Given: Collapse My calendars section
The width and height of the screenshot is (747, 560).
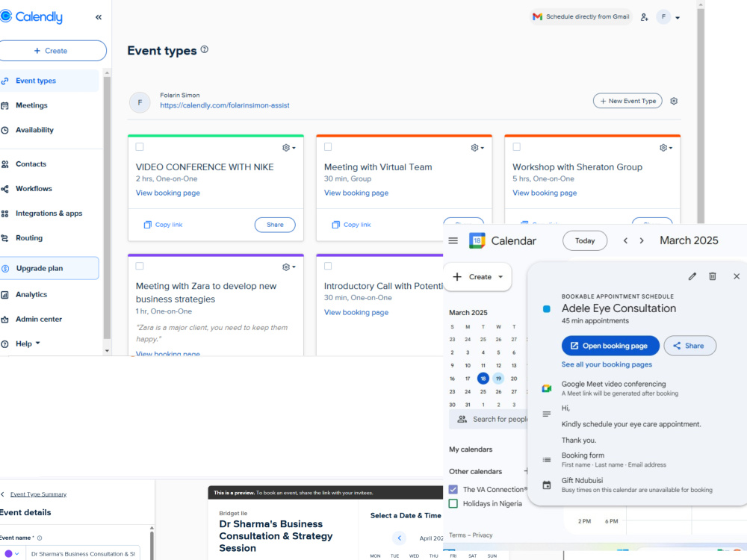Looking at the screenshot, I should pos(471,449).
